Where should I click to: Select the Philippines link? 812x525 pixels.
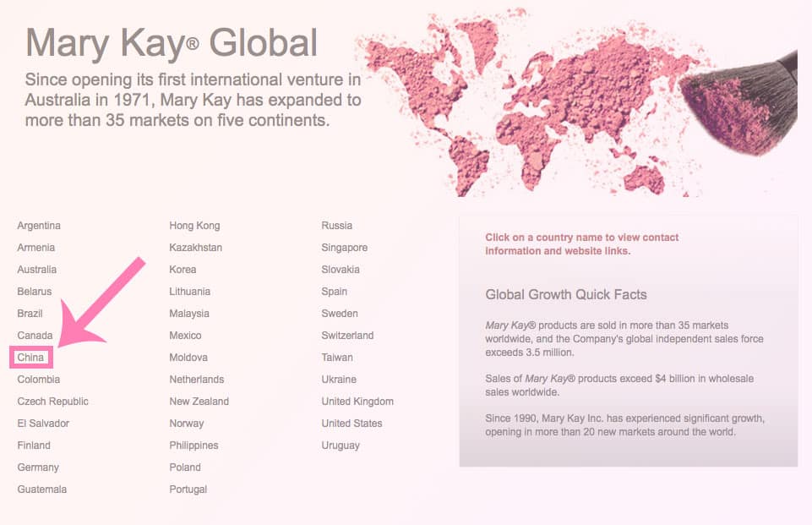point(193,446)
